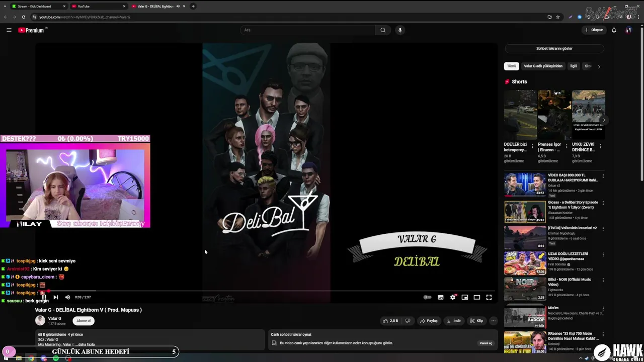Open options for '[FİVEM] Volkovicin icraatleri' video

coord(603,228)
